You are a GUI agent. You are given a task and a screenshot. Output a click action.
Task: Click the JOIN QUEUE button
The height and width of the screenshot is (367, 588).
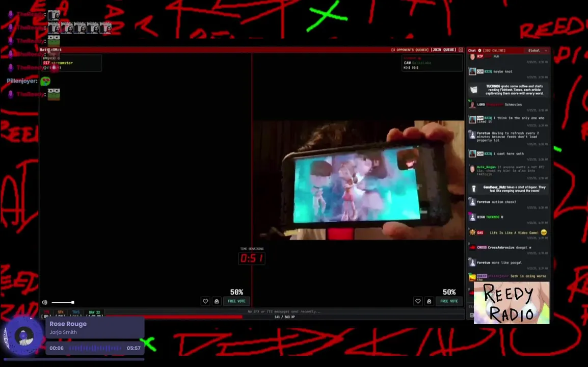click(443, 50)
